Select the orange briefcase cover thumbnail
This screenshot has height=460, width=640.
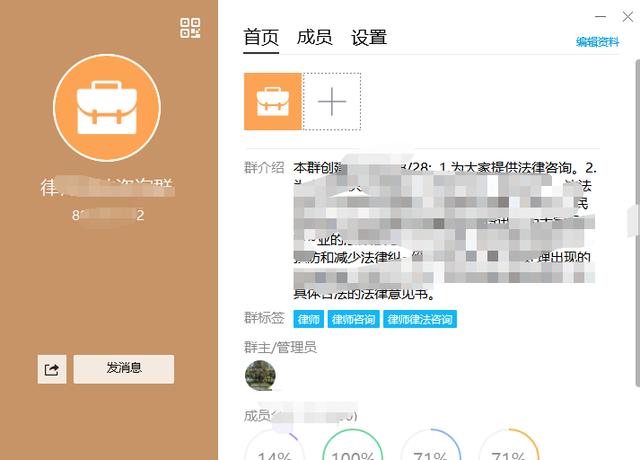pyautogui.click(x=273, y=101)
